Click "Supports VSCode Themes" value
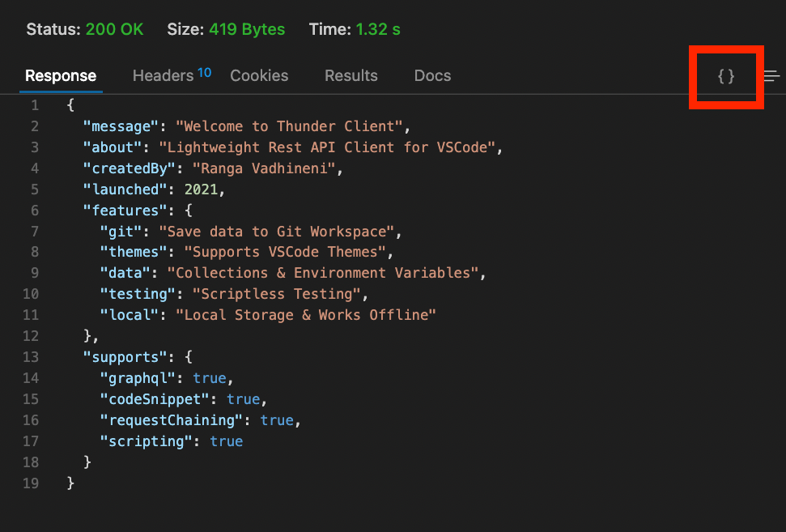786x532 pixels. click(285, 252)
